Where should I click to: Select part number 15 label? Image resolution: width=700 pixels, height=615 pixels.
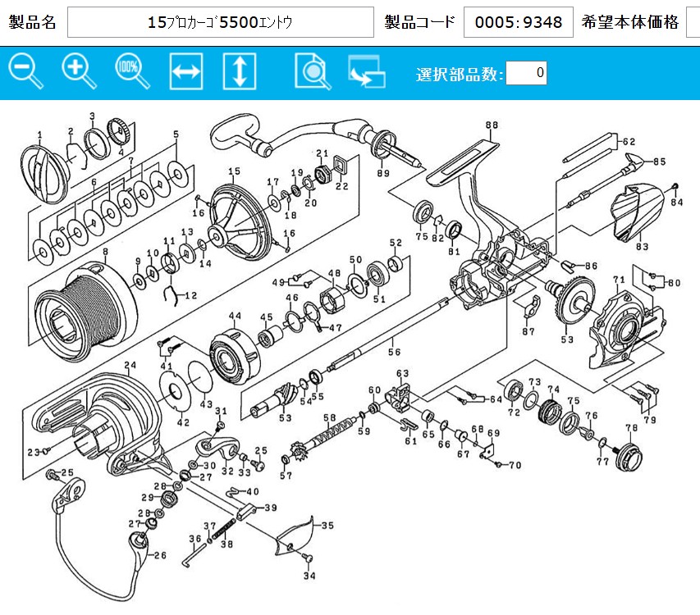(235, 171)
